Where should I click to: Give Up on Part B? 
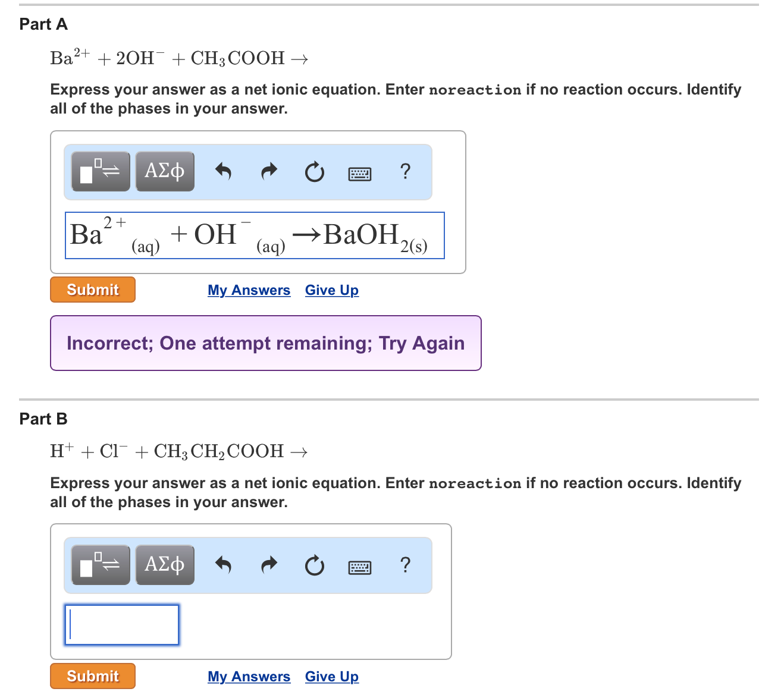coord(331,677)
